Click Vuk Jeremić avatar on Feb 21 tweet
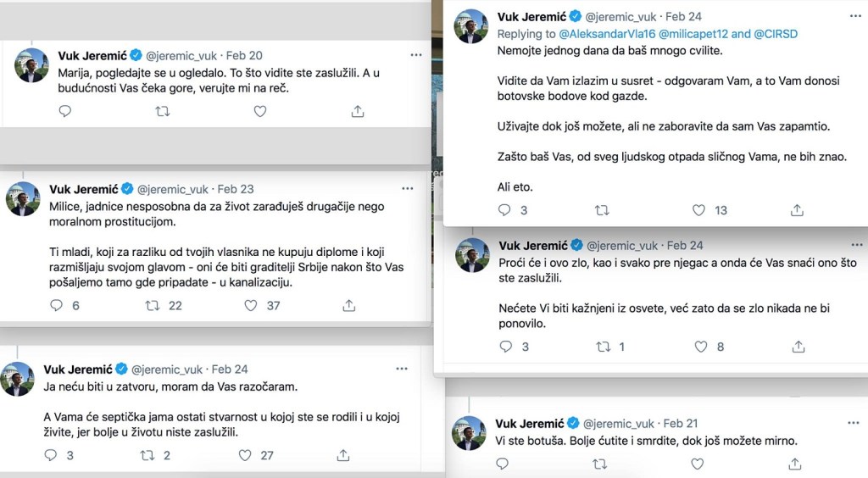 (x=469, y=433)
